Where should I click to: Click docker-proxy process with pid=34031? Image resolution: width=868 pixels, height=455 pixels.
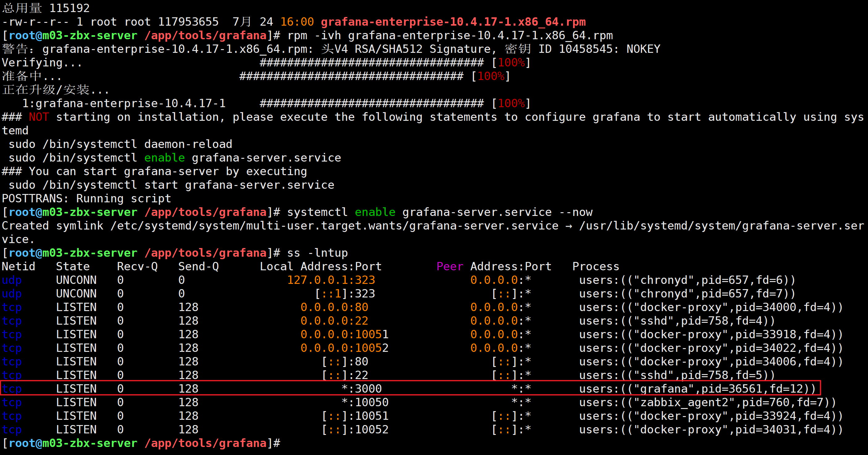point(711,430)
